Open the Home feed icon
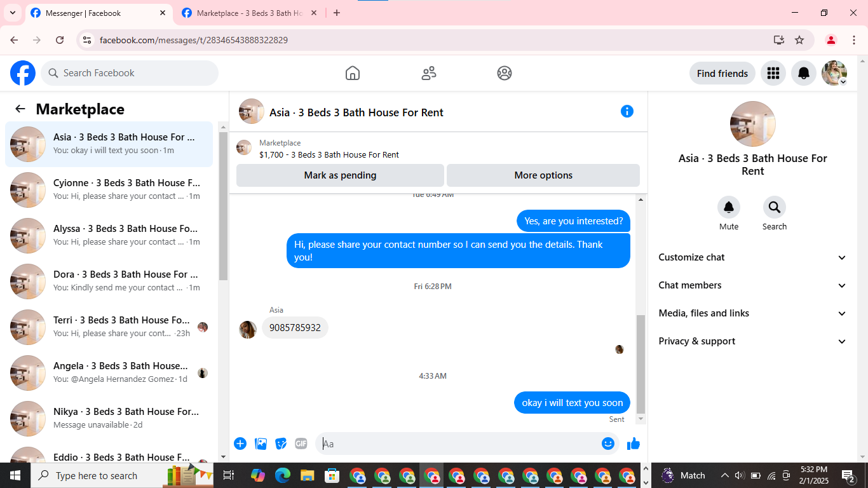The height and width of the screenshot is (488, 868). pos(353,73)
